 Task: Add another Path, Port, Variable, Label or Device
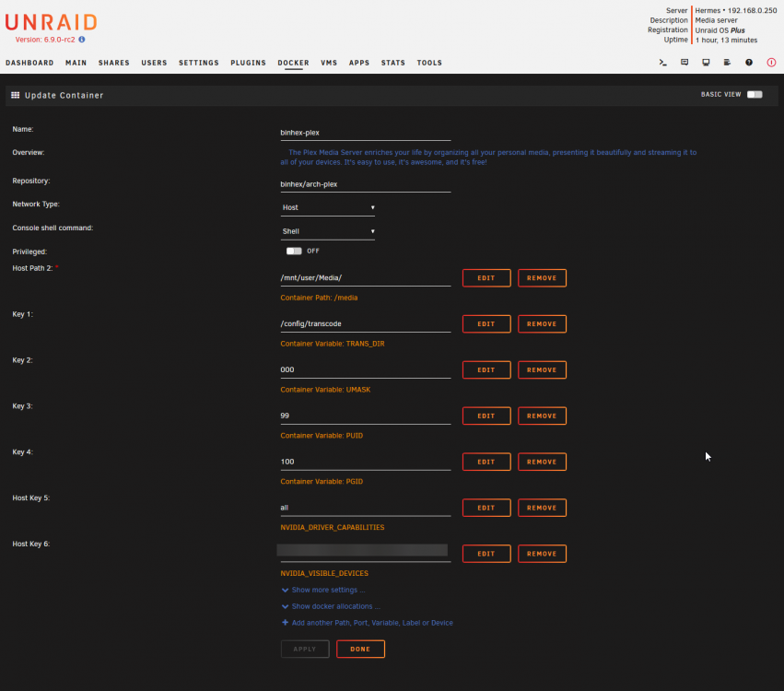pyautogui.click(x=368, y=623)
